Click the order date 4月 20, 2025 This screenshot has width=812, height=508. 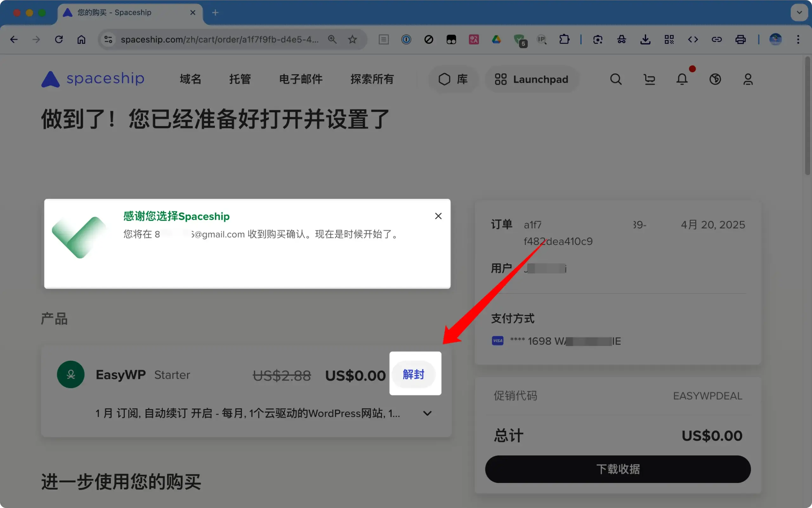point(713,225)
